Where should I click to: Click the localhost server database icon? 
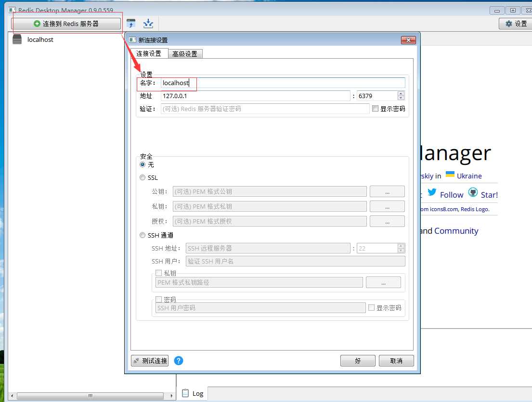tap(17, 39)
